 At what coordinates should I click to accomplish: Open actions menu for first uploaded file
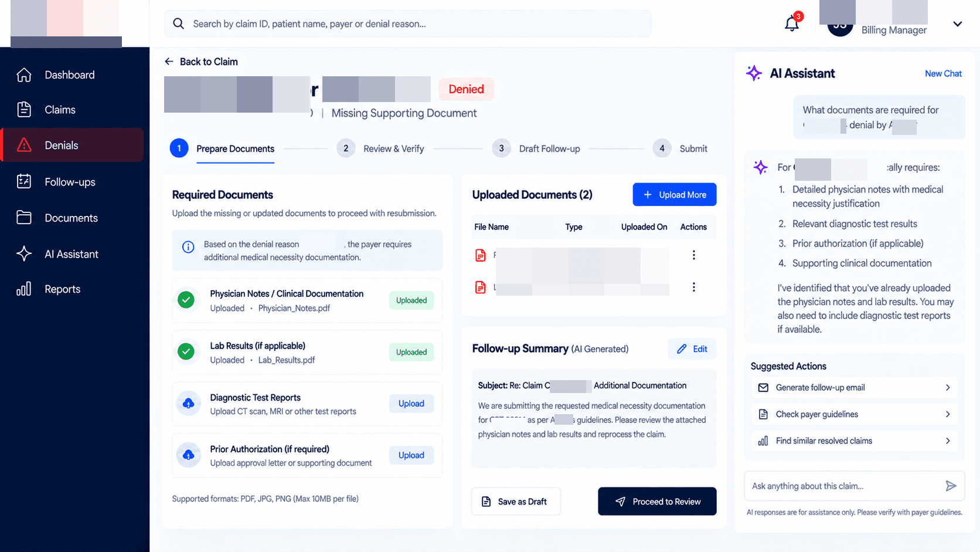[694, 255]
